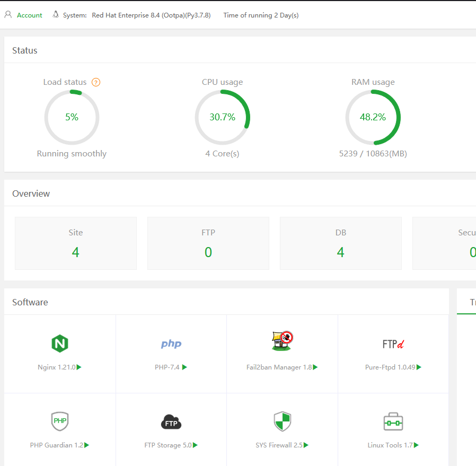Click the Linux Tools toolbox icon

[x=393, y=422]
